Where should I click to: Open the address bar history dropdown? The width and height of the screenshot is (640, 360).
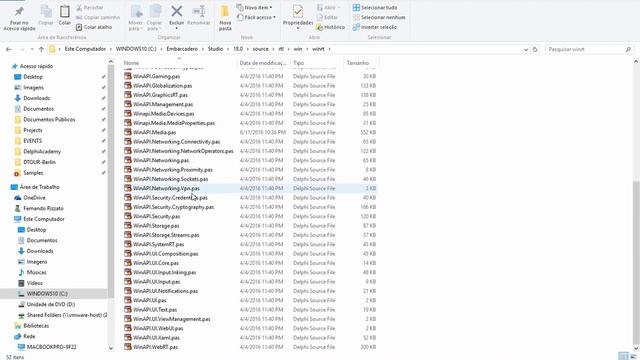(x=526, y=49)
